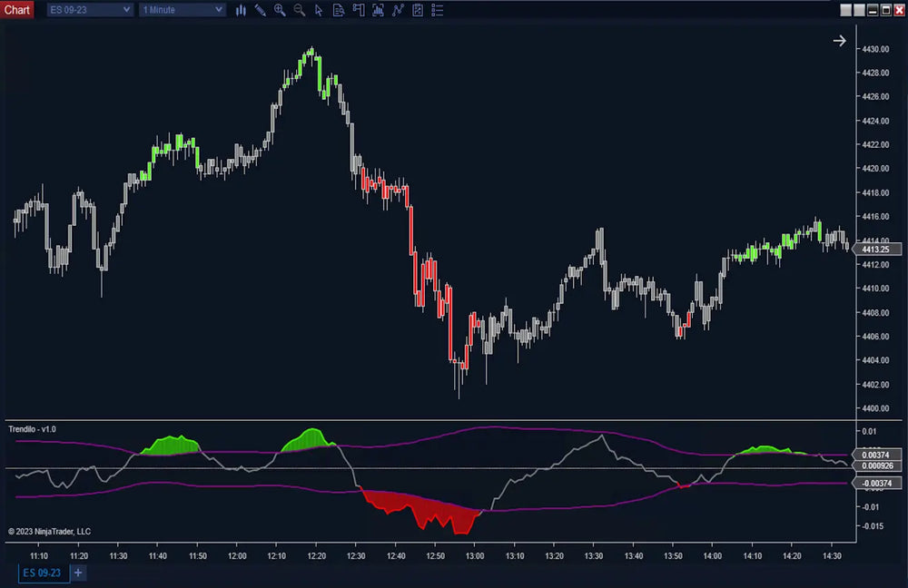This screenshot has height=588, width=908.
Task: Click the zoom out magnifier
Action: pyautogui.click(x=299, y=10)
